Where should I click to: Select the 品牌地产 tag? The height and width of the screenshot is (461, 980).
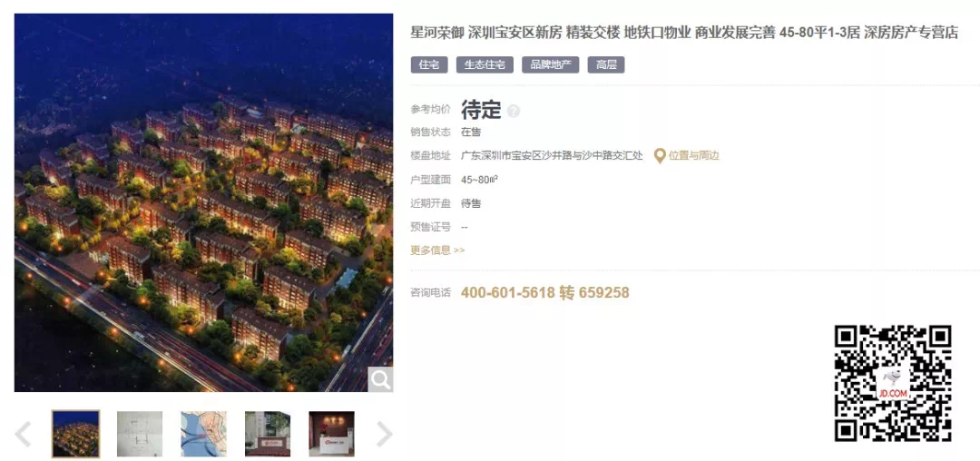pos(551,65)
